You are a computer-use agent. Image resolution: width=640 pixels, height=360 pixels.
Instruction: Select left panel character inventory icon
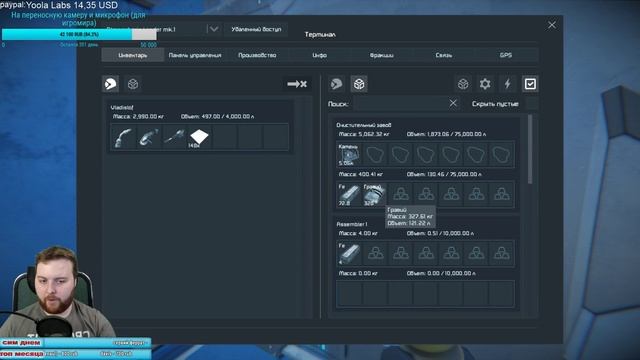point(111,84)
